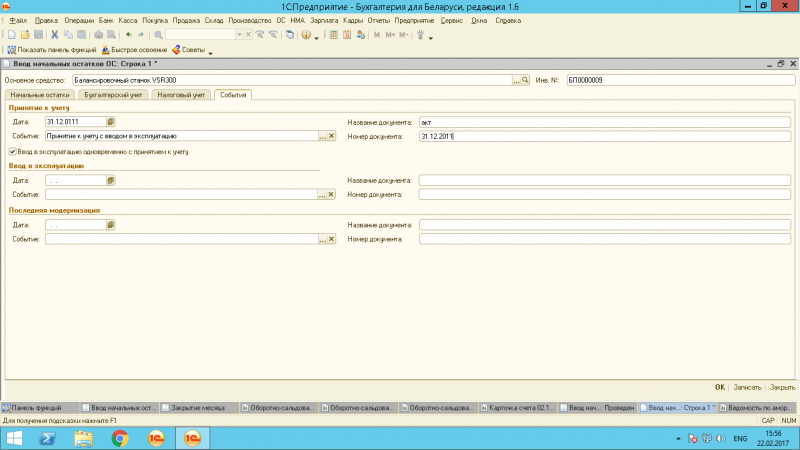Switch to Бухгалтерский учет tab
This screenshot has height=450, width=800.
point(113,95)
